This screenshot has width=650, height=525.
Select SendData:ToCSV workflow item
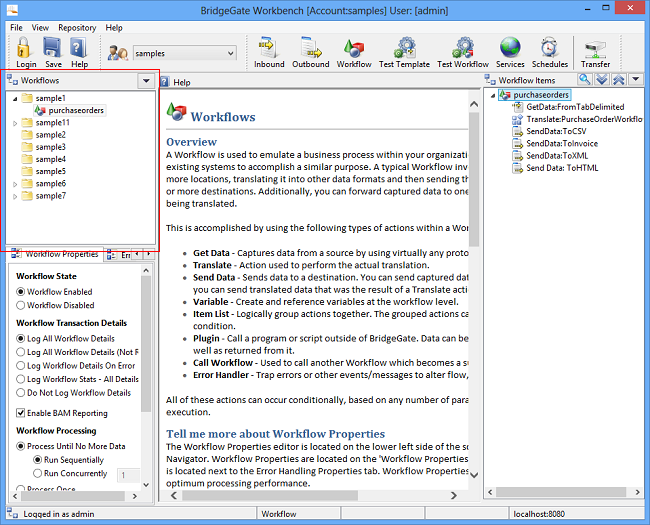pyautogui.click(x=556, y=131)
